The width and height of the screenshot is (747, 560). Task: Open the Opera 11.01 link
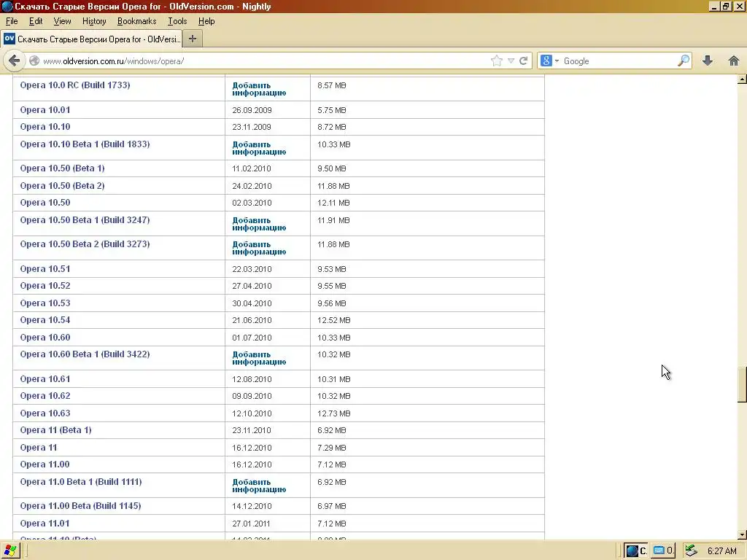[44, 524]
